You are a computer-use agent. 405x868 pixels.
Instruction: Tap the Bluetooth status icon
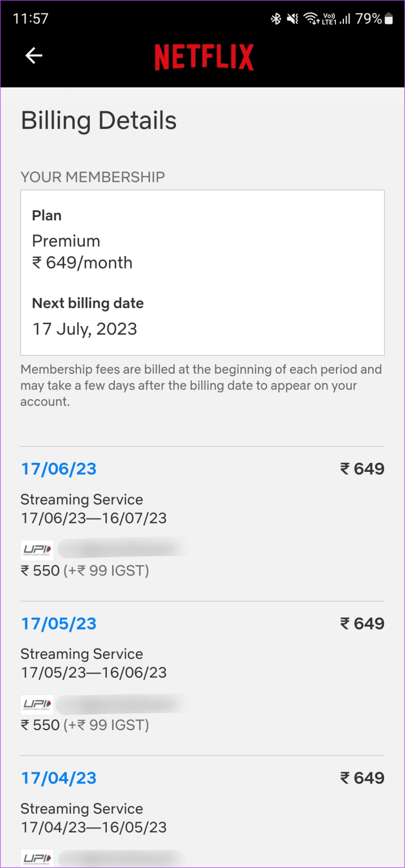pyautogui.click(x=275, y=19)
